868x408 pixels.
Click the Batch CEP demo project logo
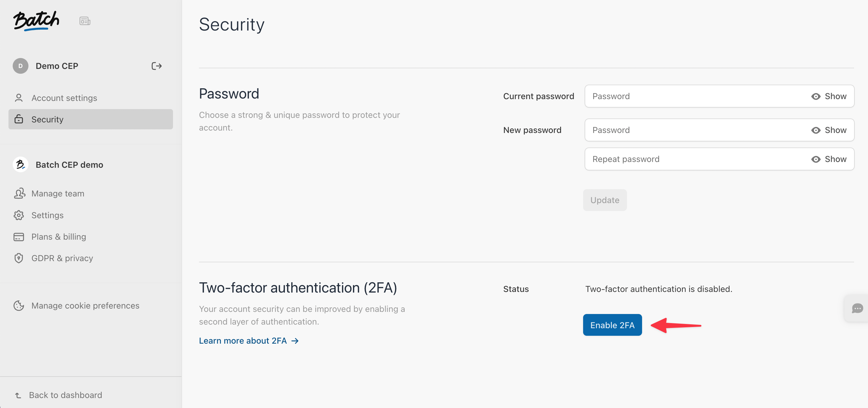[21, 165]
